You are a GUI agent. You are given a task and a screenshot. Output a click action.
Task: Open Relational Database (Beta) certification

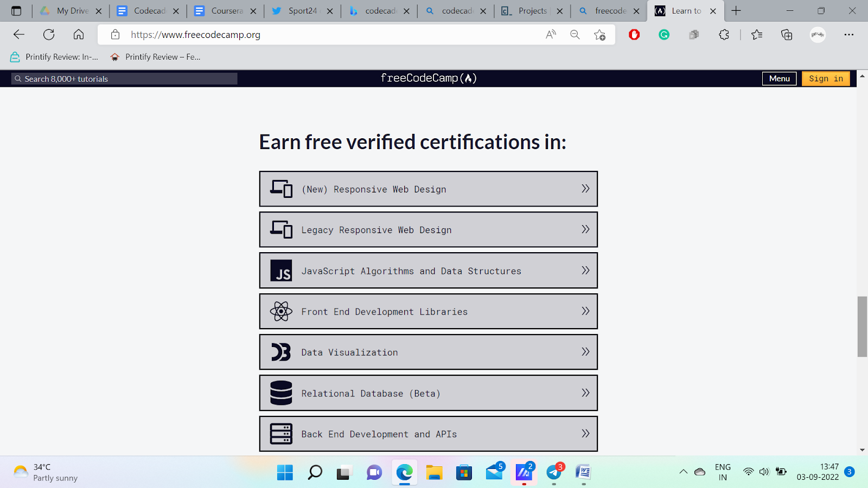[x=429, y=393]
